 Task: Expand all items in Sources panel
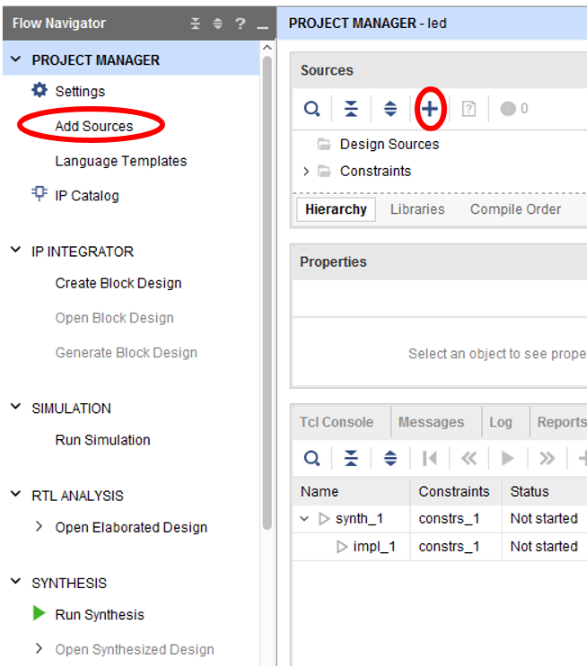point(390,109)
